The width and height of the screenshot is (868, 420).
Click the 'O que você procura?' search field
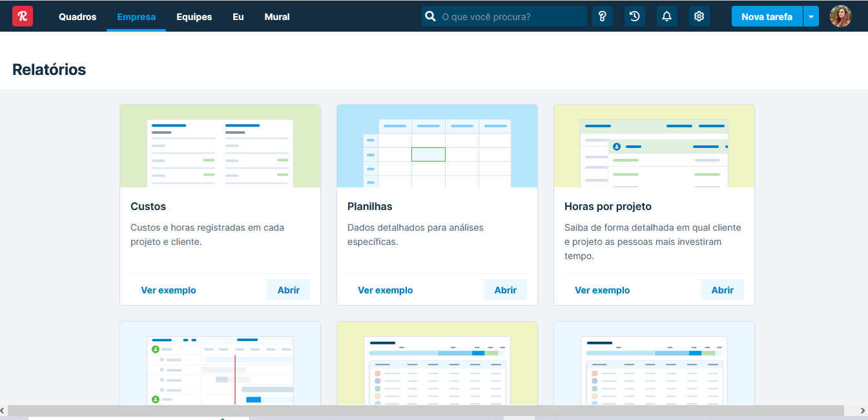pyautogui.click(x=504, y=16)
